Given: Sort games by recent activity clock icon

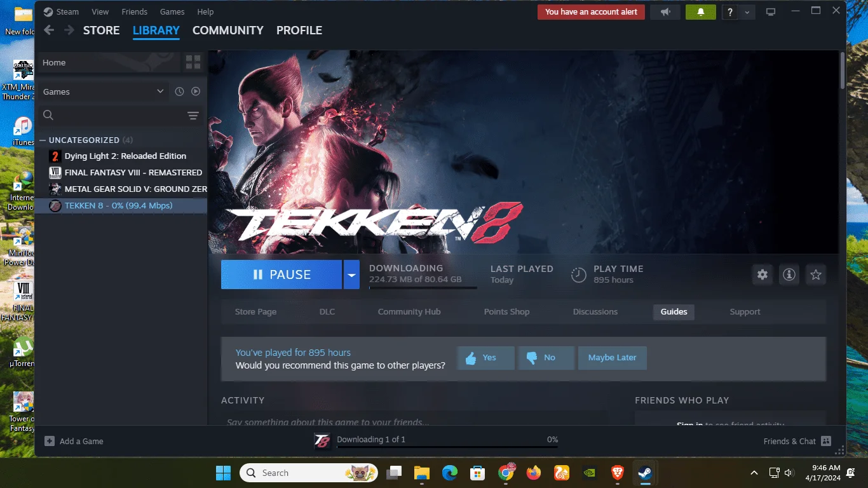Looking at the screenshot, I should pos(179,91).
